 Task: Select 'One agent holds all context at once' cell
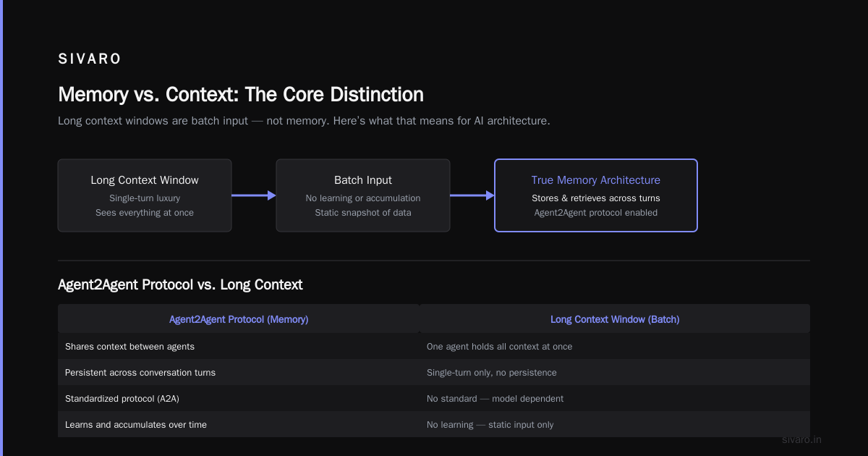pos(615,346)
